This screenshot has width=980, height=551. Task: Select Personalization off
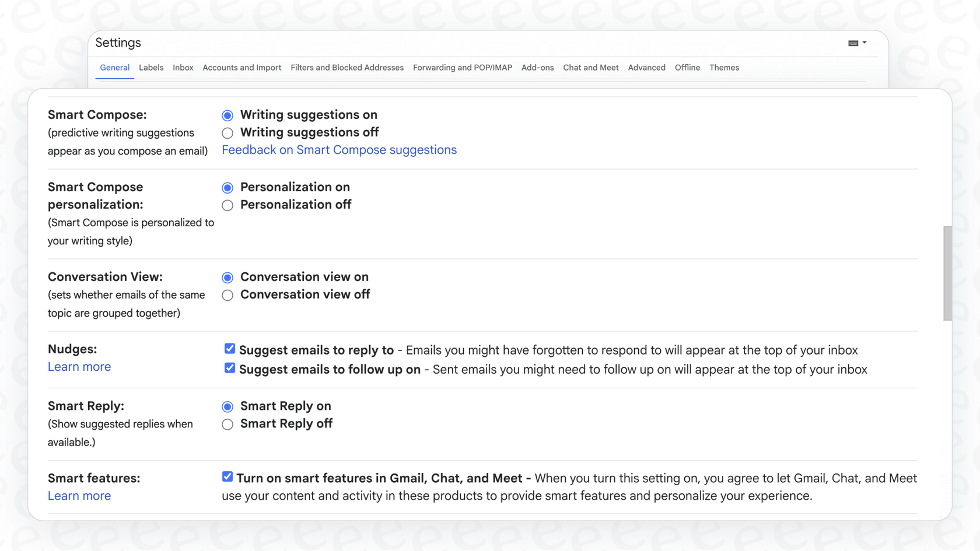click(x=228, y=205)
